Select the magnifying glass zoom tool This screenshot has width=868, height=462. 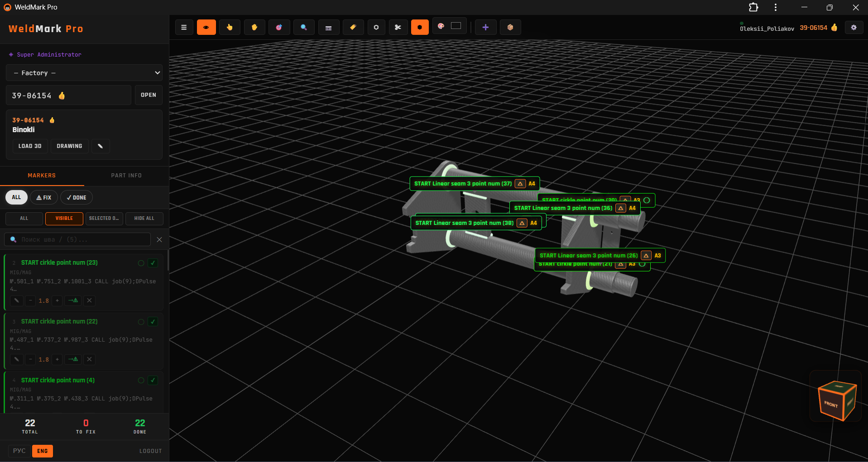(x=304, y=27)
